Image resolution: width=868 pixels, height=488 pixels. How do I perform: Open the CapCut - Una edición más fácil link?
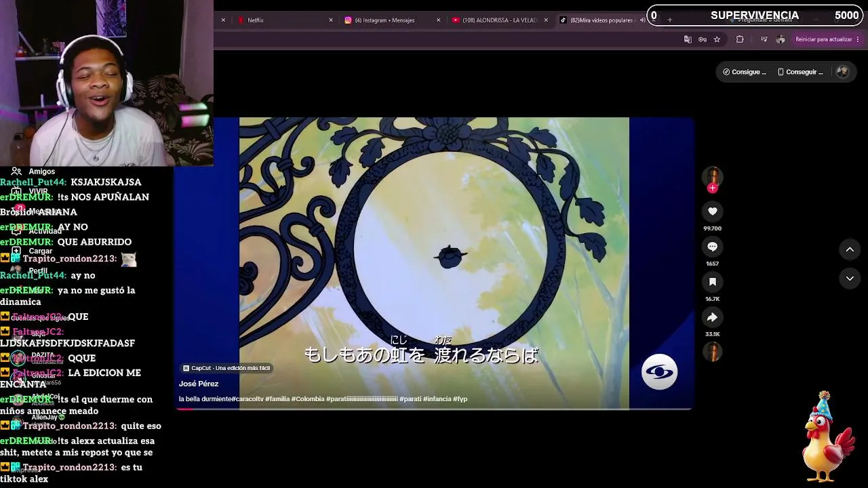[226, 368]
